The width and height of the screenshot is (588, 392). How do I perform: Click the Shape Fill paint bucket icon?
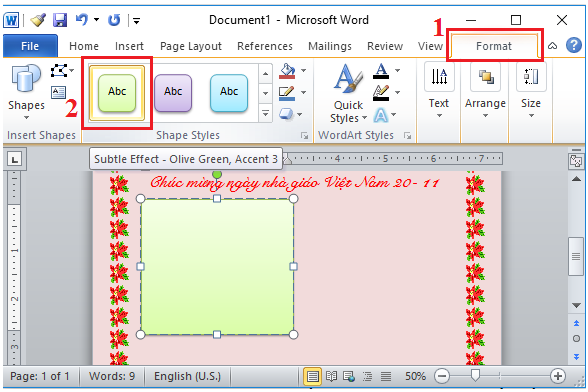click(x=287, y=71)
